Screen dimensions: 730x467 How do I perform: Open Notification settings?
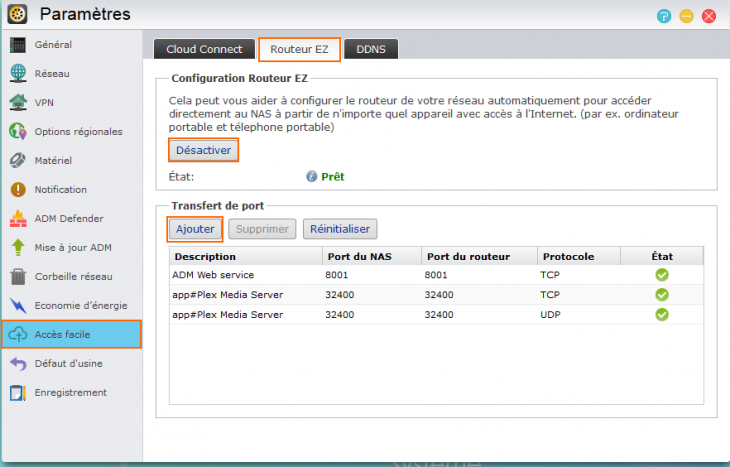coord(60,189)
